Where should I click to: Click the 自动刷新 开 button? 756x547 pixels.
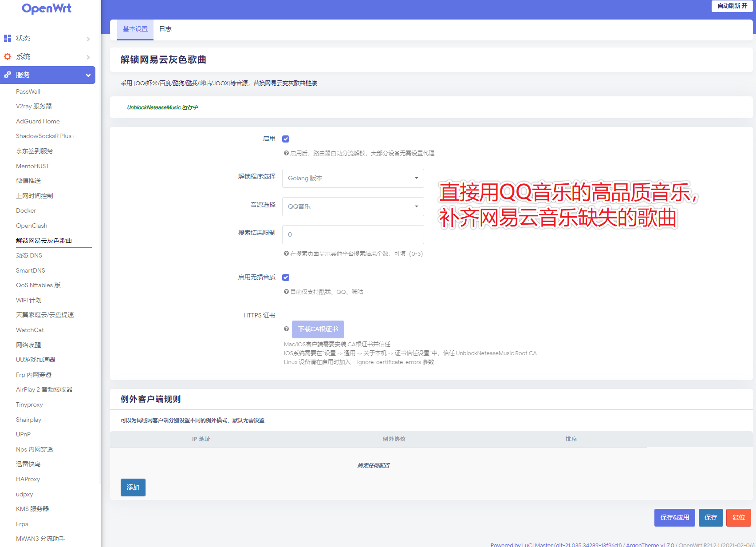(732, 6)
